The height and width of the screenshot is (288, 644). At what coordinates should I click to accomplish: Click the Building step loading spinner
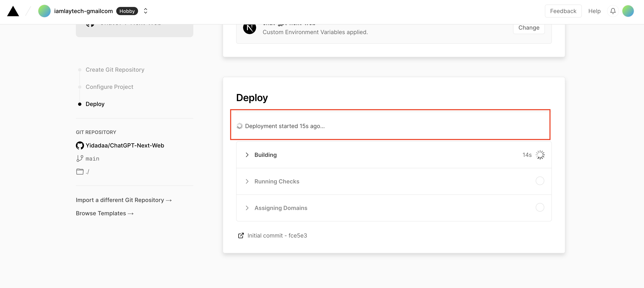coord(540,155)
